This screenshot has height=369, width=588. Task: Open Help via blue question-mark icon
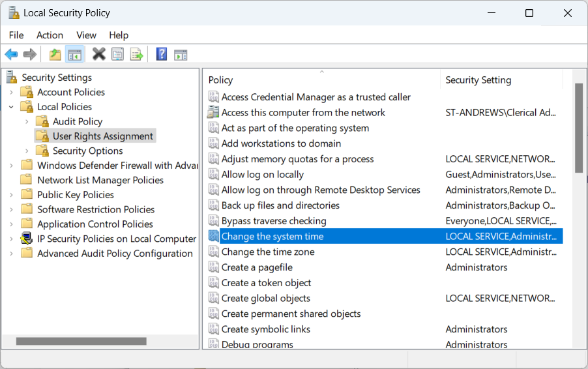coord(162,55)
